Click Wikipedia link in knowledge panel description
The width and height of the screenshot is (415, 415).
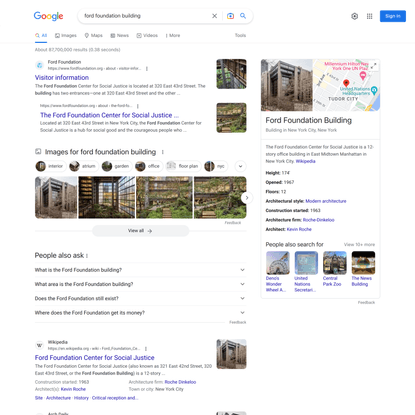[305, 161]
